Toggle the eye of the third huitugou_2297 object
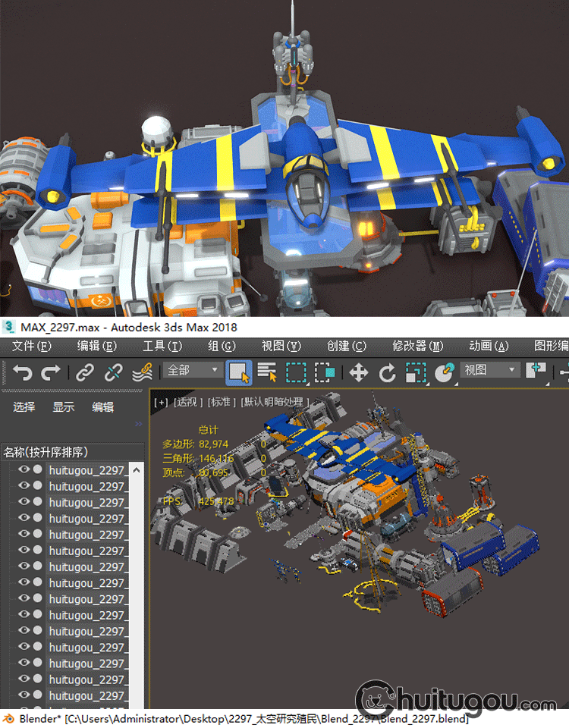 click(24, 502)
